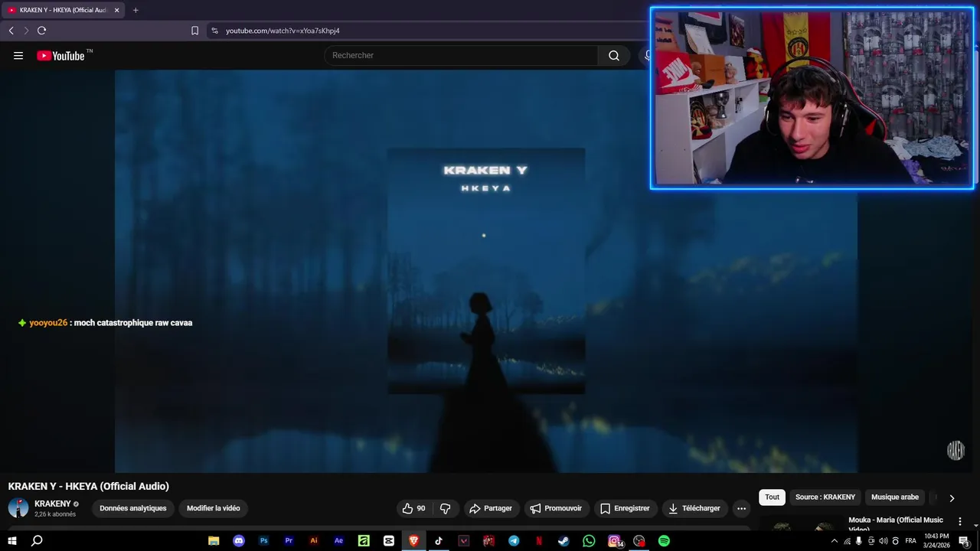This screenshot has height=551, width=980.
Task: Launch Premiere Pro from taskbar
Action: click(289, 541)
